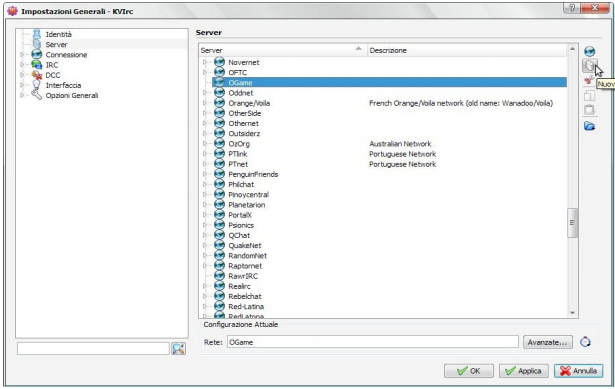The image size is (615, 389).
Task: Select the highlighted OGame network row
Action: 389,82
